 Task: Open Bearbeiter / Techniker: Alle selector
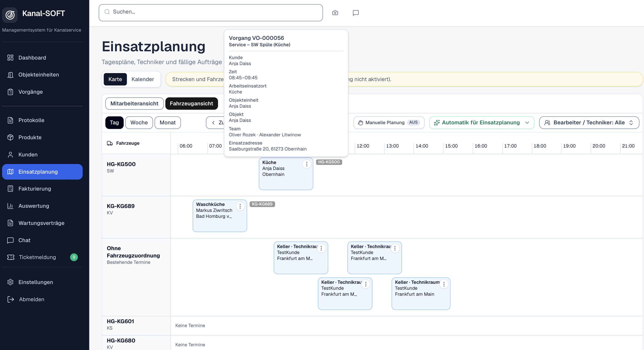[x=589, y=123]
